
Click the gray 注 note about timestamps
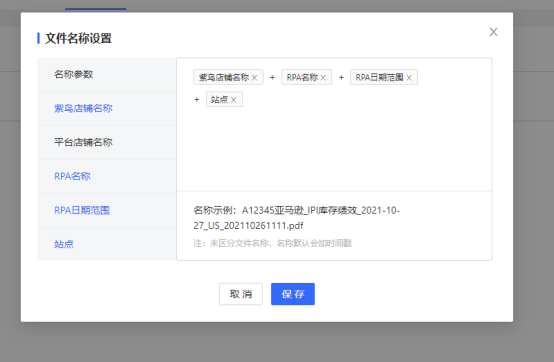[272, 243]
